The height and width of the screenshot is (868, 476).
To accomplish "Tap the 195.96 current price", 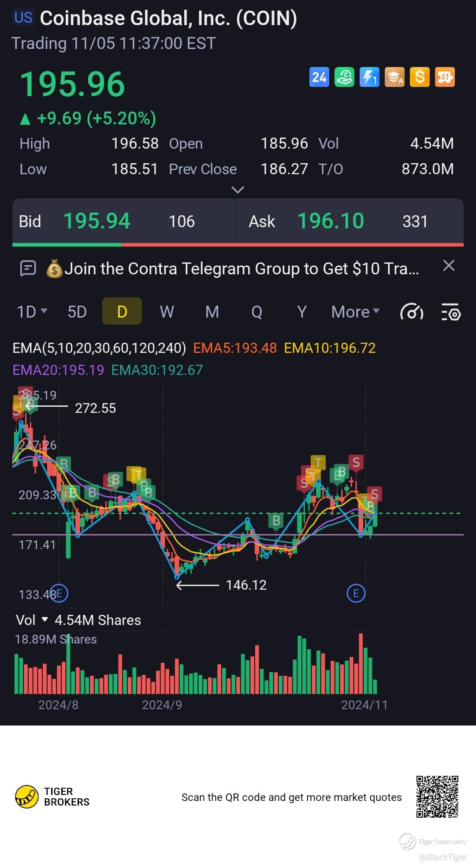I will [x=73, y=84].
